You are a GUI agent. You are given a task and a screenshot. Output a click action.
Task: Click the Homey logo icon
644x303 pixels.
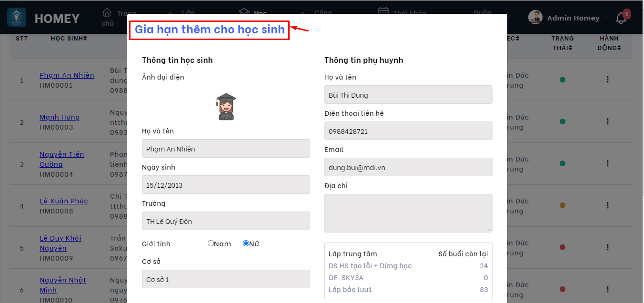tap(17, 18)
